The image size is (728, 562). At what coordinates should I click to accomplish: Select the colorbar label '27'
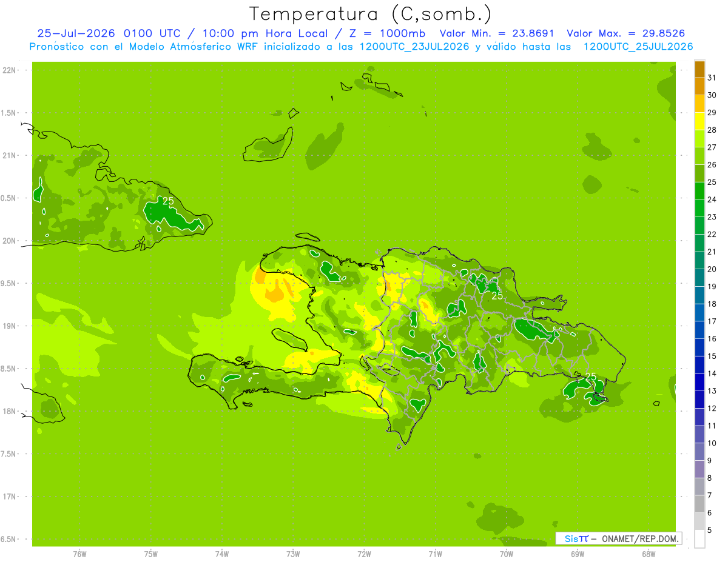[x=712, y=147]
